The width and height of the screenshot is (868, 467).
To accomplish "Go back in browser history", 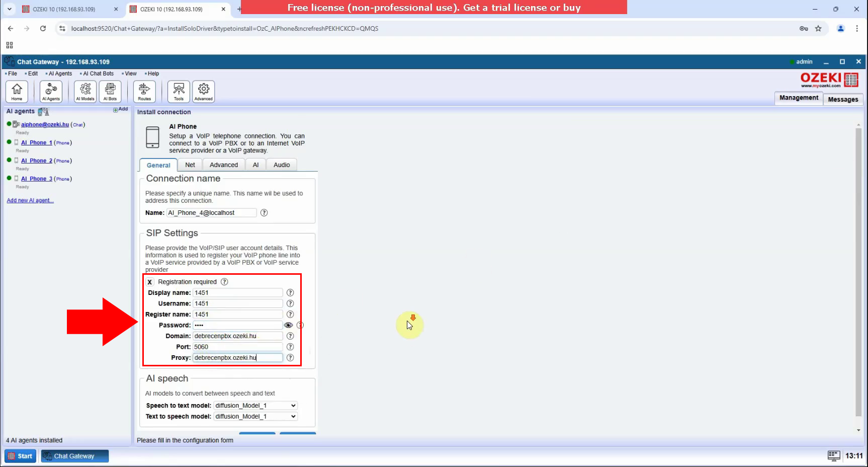I will [11, 29].
